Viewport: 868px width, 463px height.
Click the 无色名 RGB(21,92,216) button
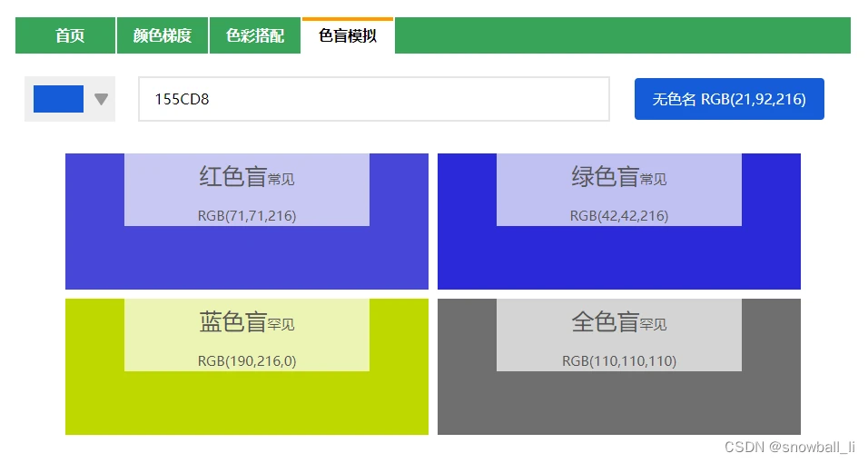tap(729, 99)
